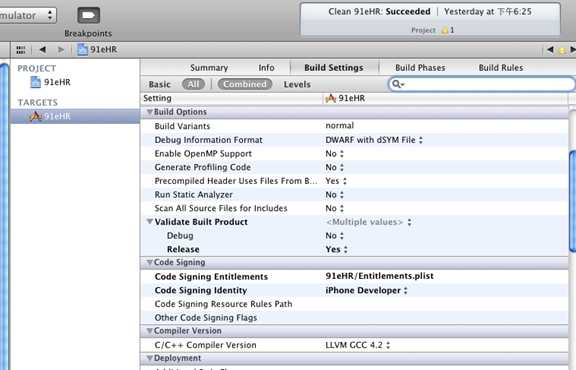This screenshot has width=576, height=370.
Task: Select the Code Signing Resource Rules Path row
Action: pyautogui.click(x=354, y=304)
